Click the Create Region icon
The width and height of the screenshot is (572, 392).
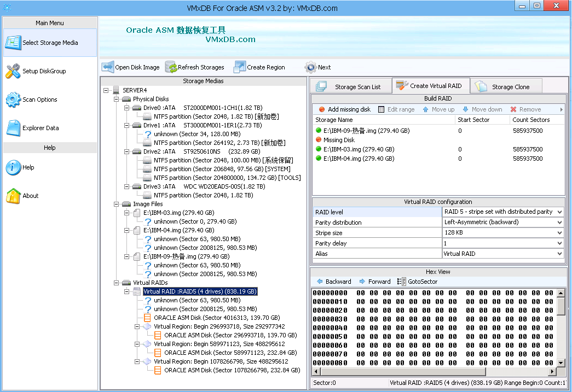click(x=240, y=67)
